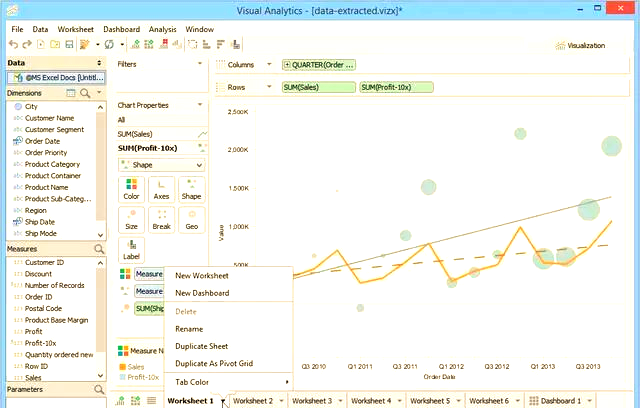The image size is (640, 408).
Task: Select the SUM(Profit-10x) pill in Rows
Action: [396, 87]
